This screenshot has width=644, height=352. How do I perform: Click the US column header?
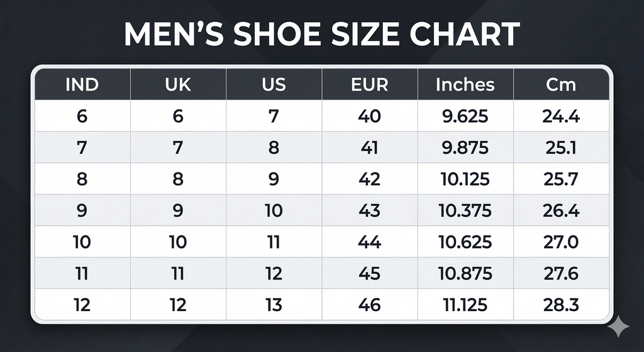[274, 85]
